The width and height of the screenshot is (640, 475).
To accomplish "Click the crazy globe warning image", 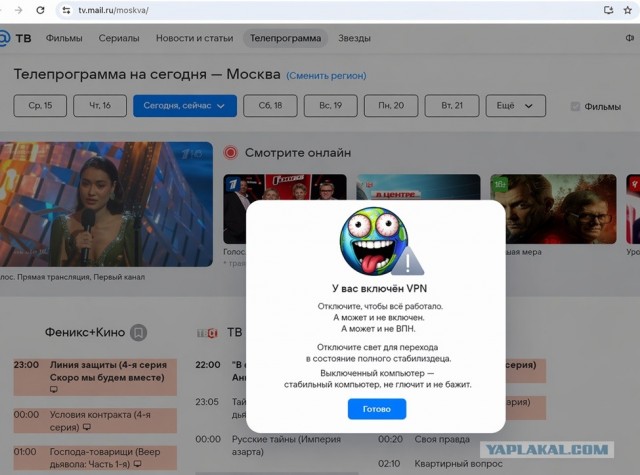I will [x=380, y=241].
